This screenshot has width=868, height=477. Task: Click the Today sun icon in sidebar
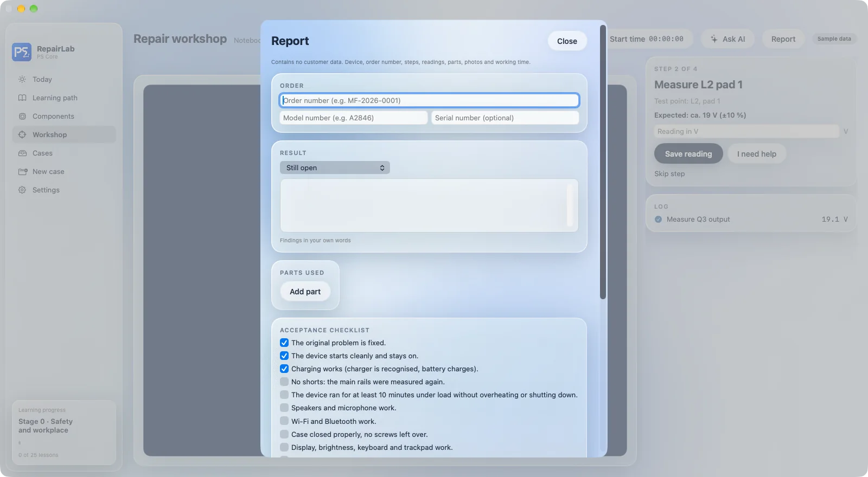[x=22, y=79]
